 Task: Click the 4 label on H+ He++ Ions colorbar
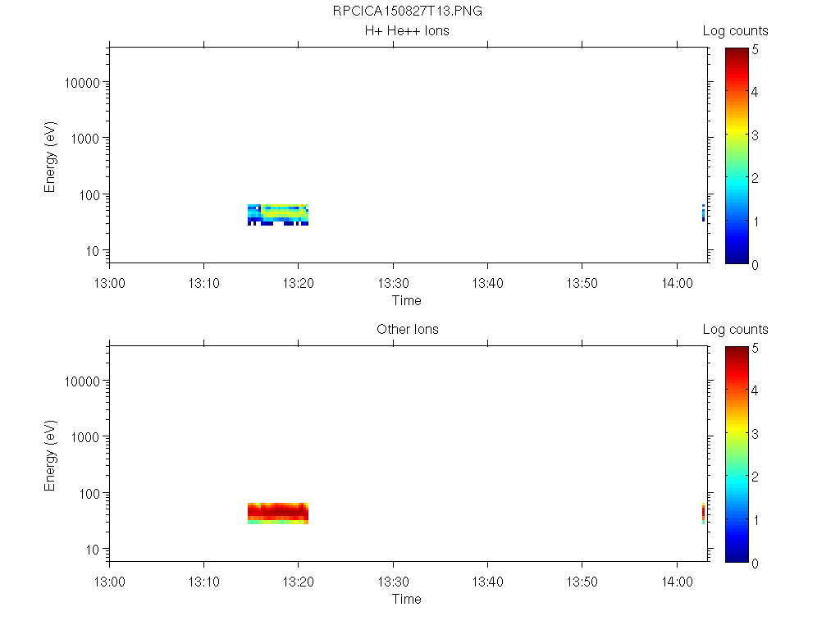[756, 92]
